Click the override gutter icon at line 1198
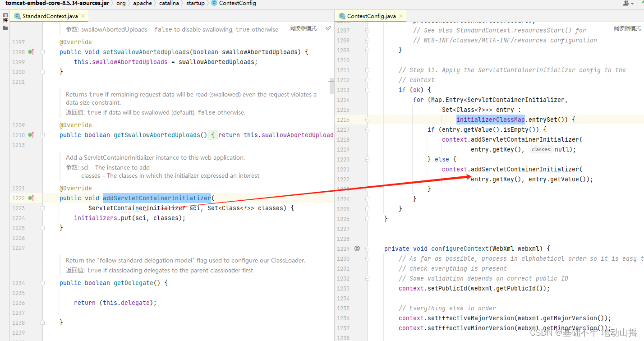The height and width of the screenshot is (341, 644). pos(30,52)
